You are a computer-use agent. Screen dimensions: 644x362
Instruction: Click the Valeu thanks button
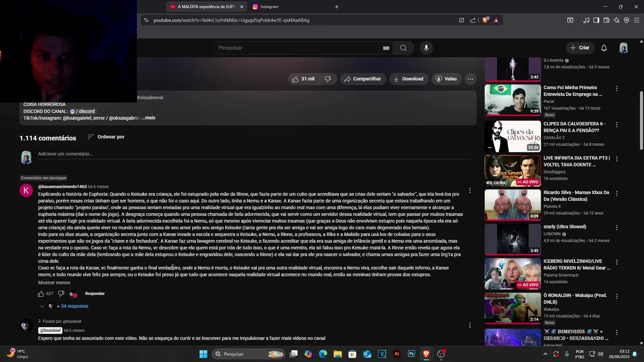click(446, 79)
